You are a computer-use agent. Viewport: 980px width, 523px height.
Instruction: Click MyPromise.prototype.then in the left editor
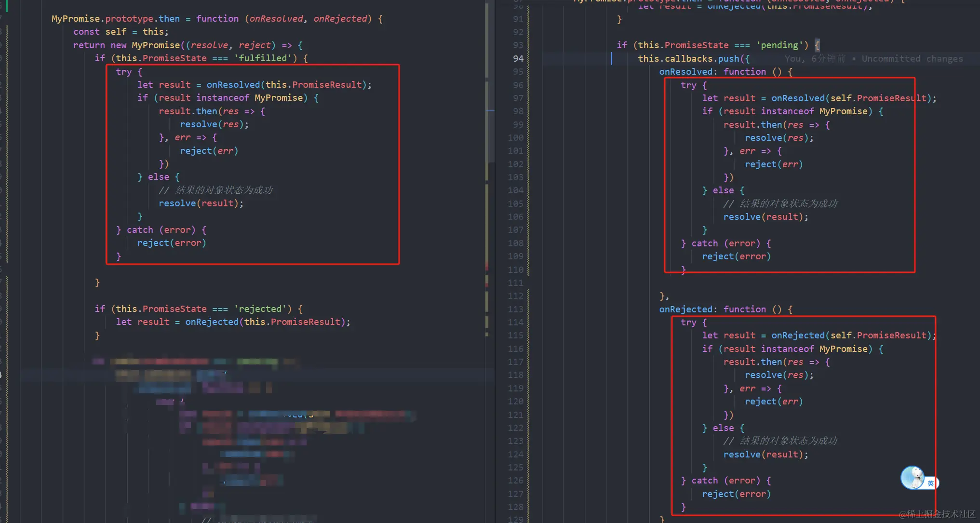tap(116, 19)
